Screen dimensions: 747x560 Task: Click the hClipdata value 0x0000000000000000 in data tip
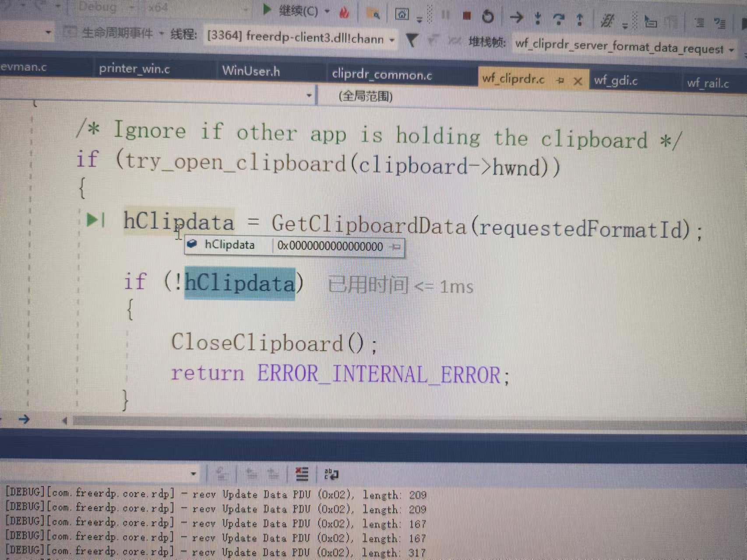pos(330,246)
